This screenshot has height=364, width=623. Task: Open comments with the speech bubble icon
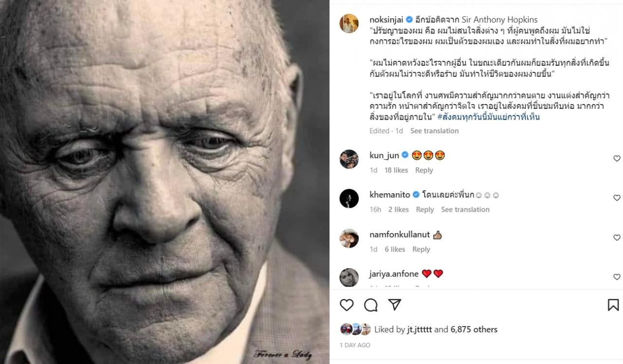pyautogui.click(x=371, y=305)
